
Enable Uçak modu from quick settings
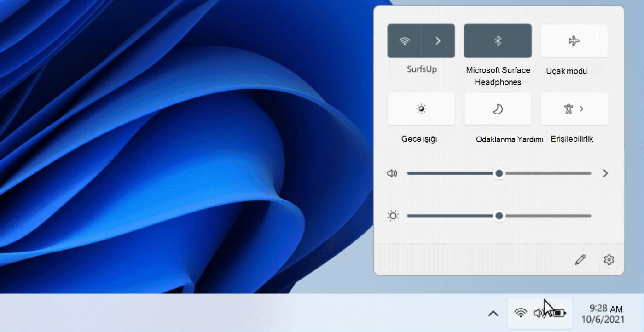coord(574,40)
